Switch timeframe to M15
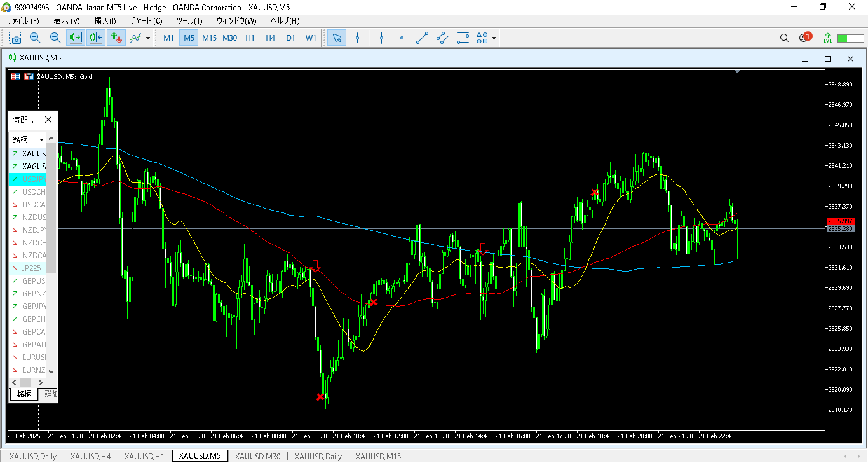The width and height of the screenshot is (868, 463). pos(209,38)
